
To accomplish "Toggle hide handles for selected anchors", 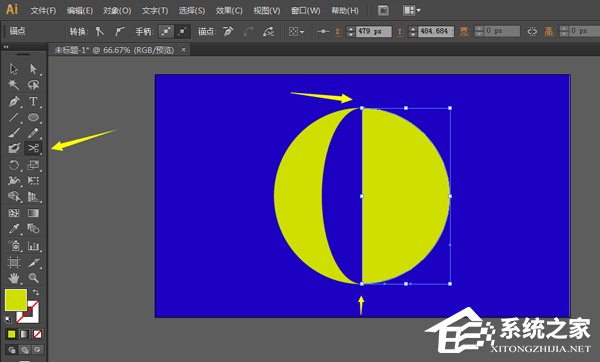I will pyautogui.click(x=183, y=31).
